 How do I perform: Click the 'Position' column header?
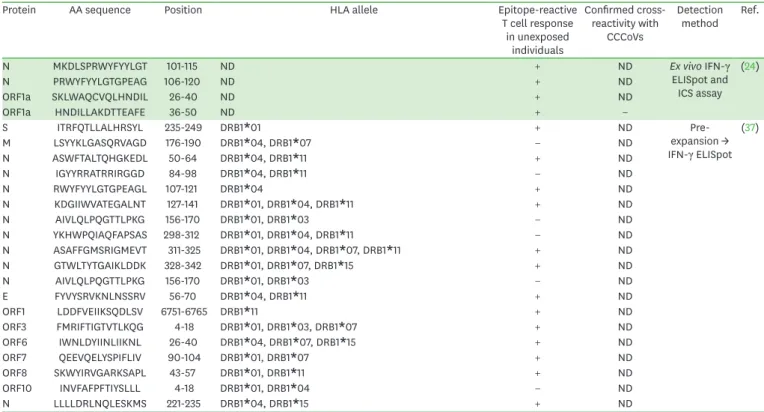point(183,10)
